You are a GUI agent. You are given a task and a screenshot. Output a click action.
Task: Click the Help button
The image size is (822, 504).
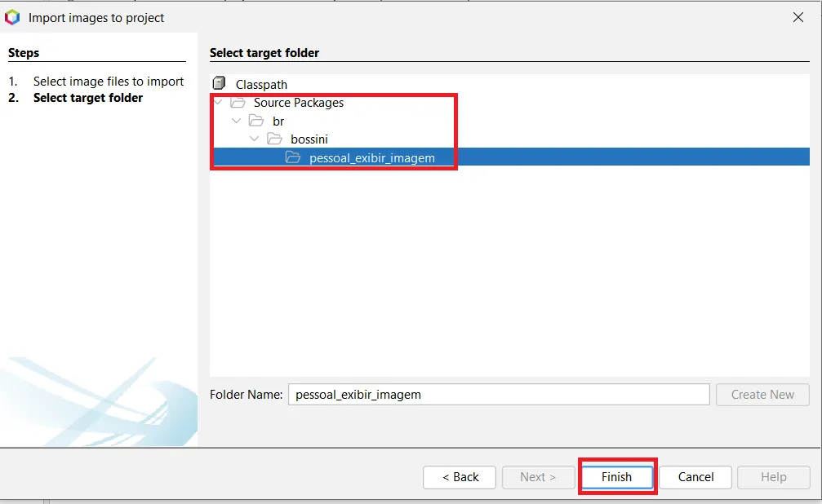[x=773, y=477]
